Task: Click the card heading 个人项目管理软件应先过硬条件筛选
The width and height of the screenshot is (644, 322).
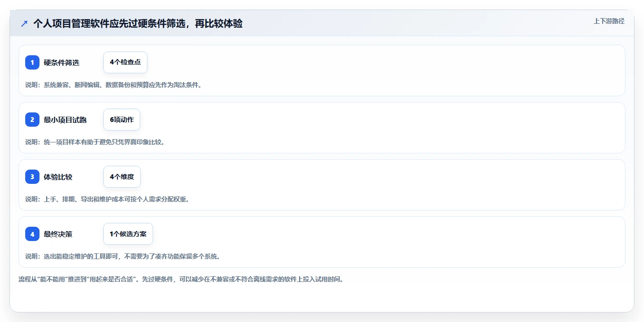Action: (138, 23)
